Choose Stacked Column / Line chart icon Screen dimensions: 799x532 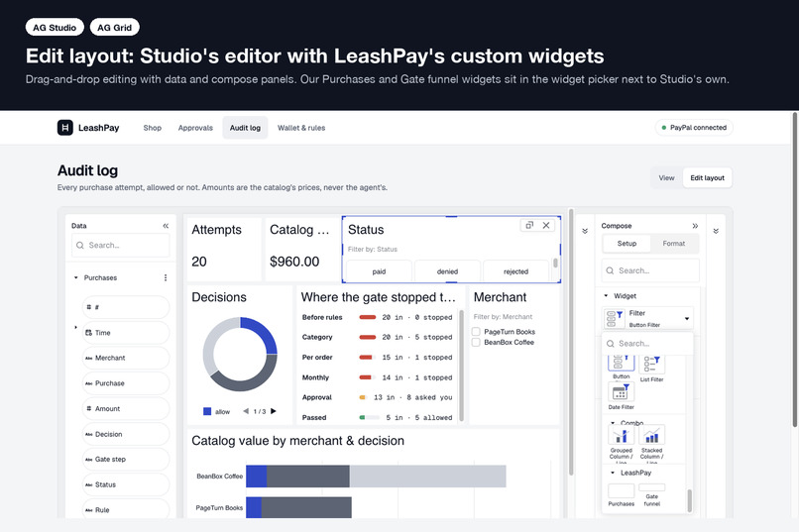pyautogui.click(x=651, y=436)
